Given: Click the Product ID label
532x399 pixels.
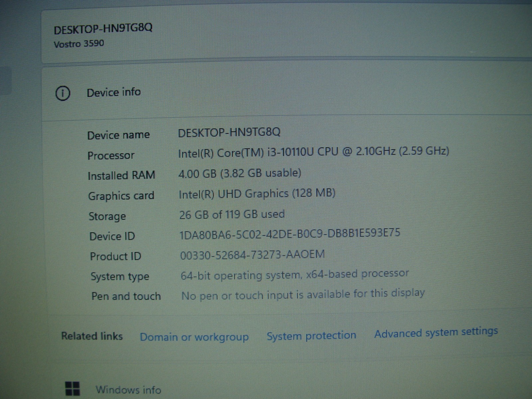Looking at the screenshot, I should click(x=115, y=256).
